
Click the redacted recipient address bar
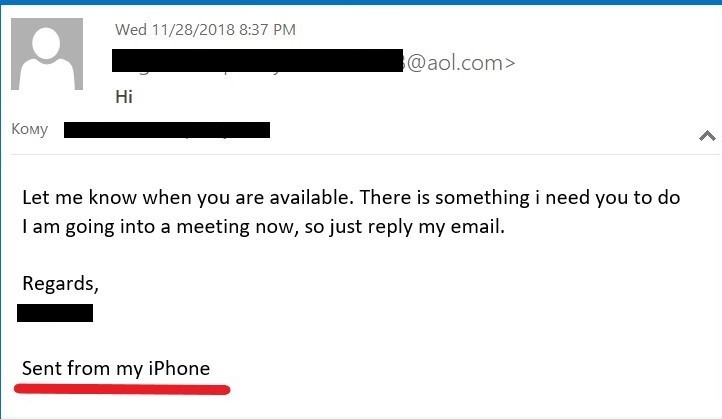(167, 130)
